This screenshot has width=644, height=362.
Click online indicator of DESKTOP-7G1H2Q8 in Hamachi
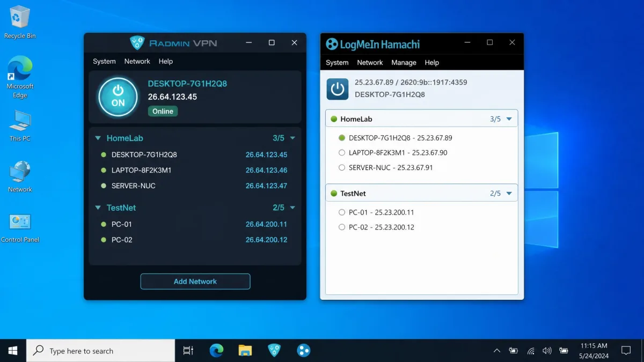[342, 138]
